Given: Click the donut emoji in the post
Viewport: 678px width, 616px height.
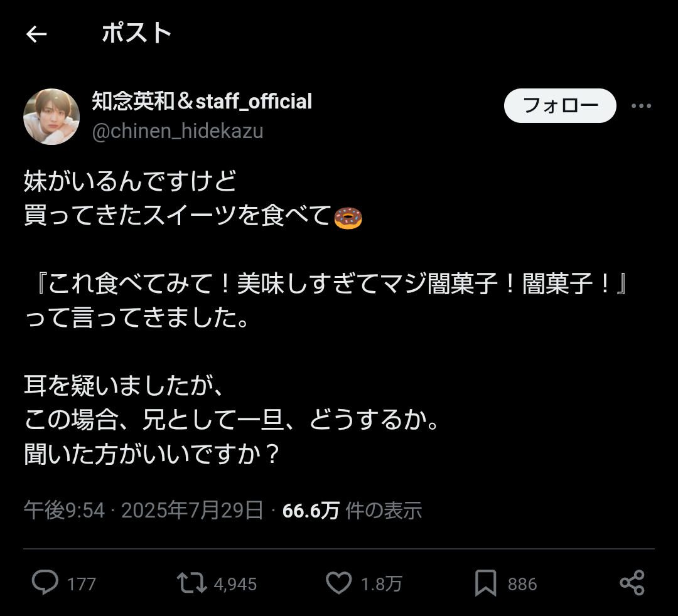Looking at the screenshot, I should (348, 218).
